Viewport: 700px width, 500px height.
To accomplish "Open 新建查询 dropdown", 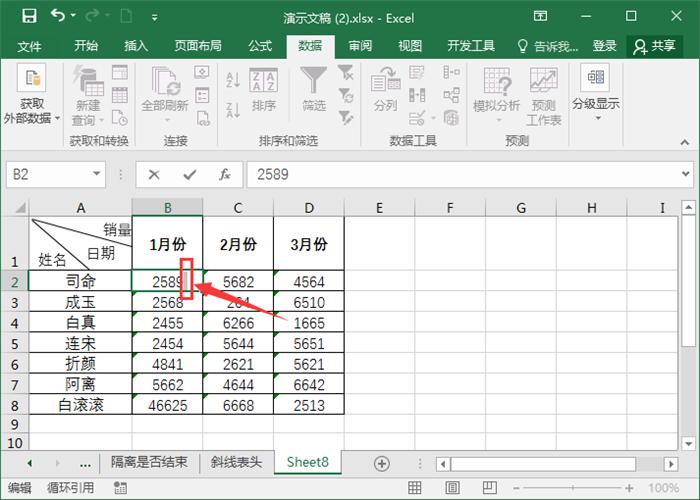I will (x=88, y=96).
